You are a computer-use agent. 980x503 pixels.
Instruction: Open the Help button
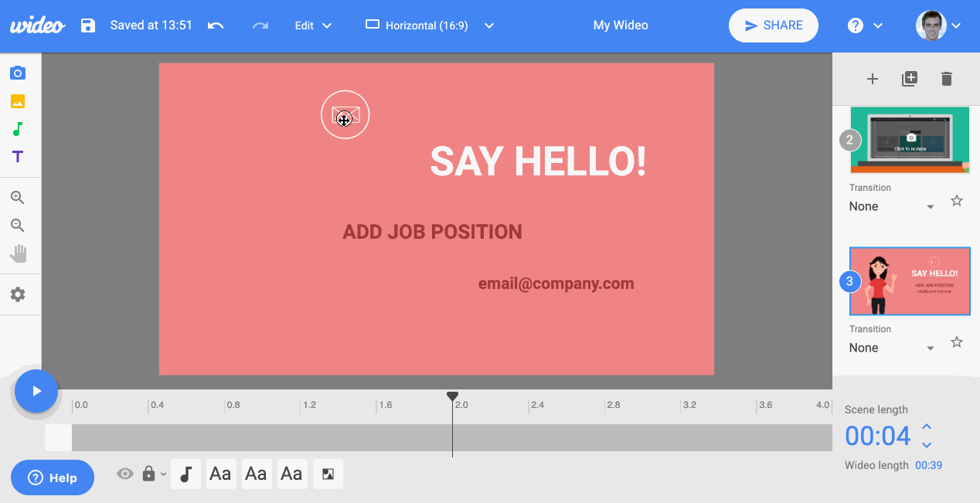pyautogui.click(x=53, y=478)
